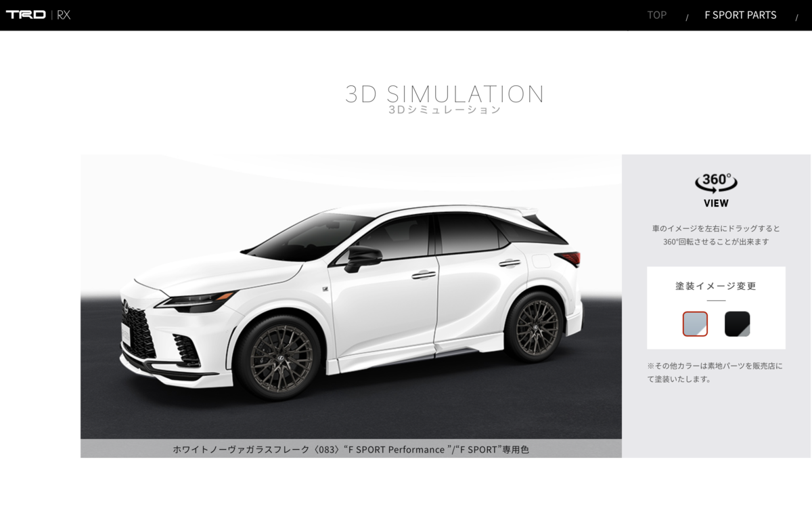The height and width of the screenshot is (508, 812).
Task: Click the TRD logo in header
Action: click(26, 14)
